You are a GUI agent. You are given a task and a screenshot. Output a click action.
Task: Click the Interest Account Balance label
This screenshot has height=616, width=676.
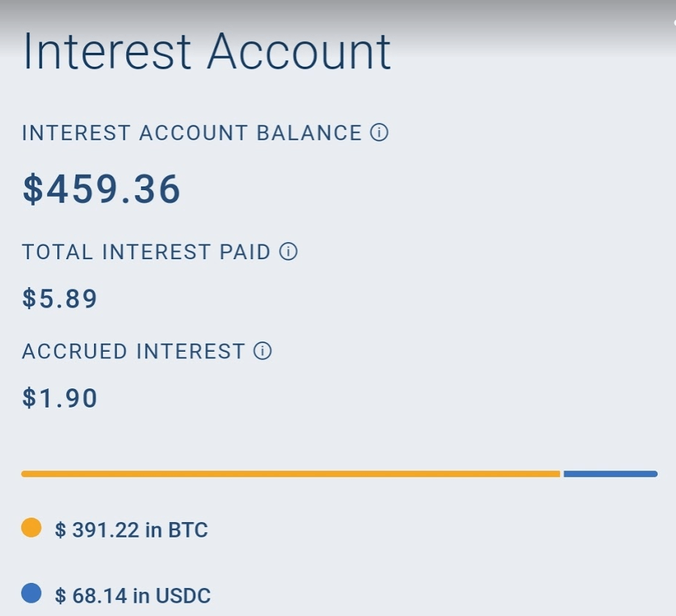coord(192,133)
